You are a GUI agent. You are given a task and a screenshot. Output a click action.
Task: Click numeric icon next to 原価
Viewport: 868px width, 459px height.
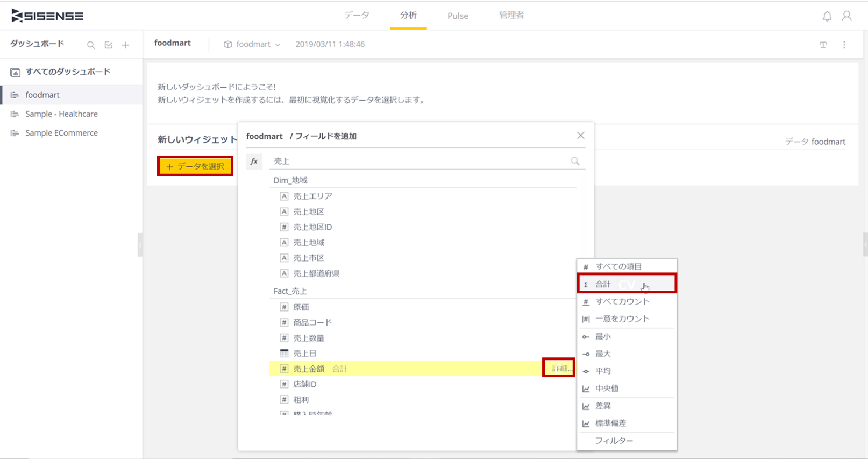pyautogui.click(x=284, y=307)
